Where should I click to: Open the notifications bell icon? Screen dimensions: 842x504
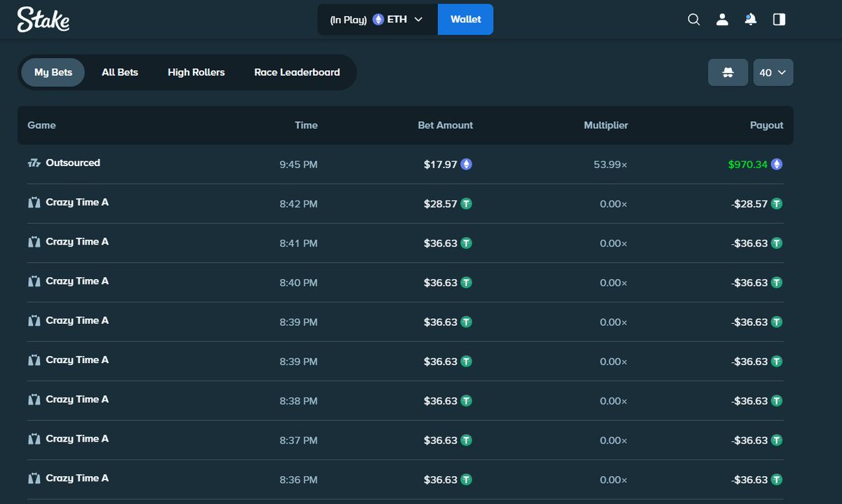pyautogui.click(x=751, y=20)
